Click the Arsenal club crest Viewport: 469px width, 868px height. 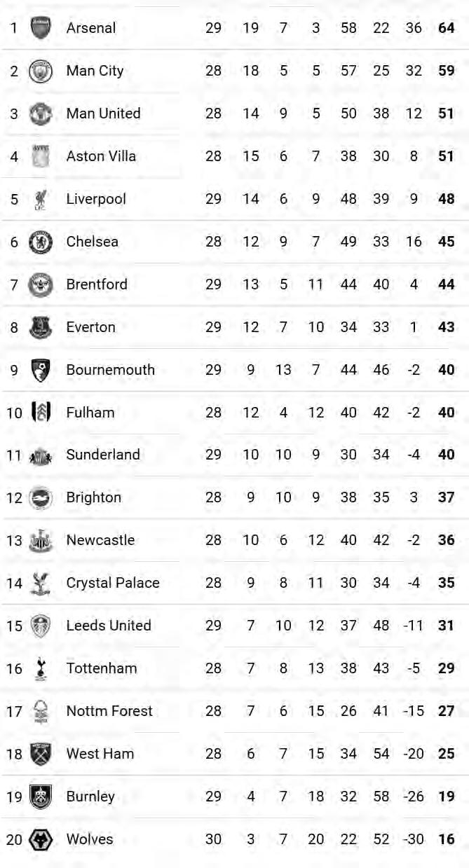pyautogui.click(x=41, y=28)
